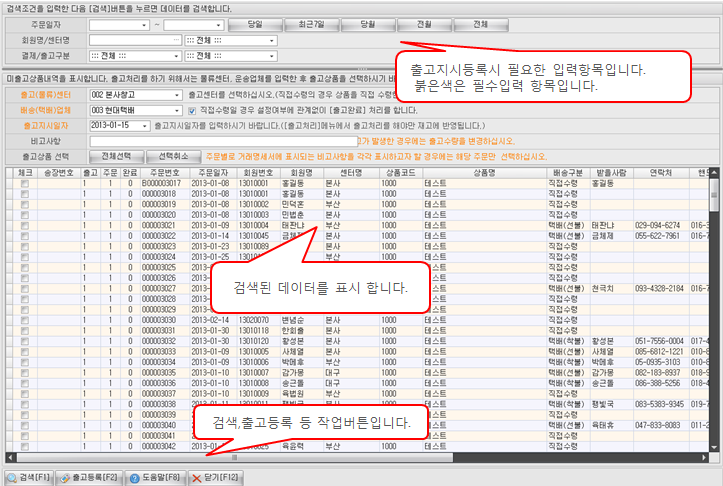Click the horizontal scrollbar thumb
Image resolution: width=723 pixels, height=486 pixels.
coord(235,457)
